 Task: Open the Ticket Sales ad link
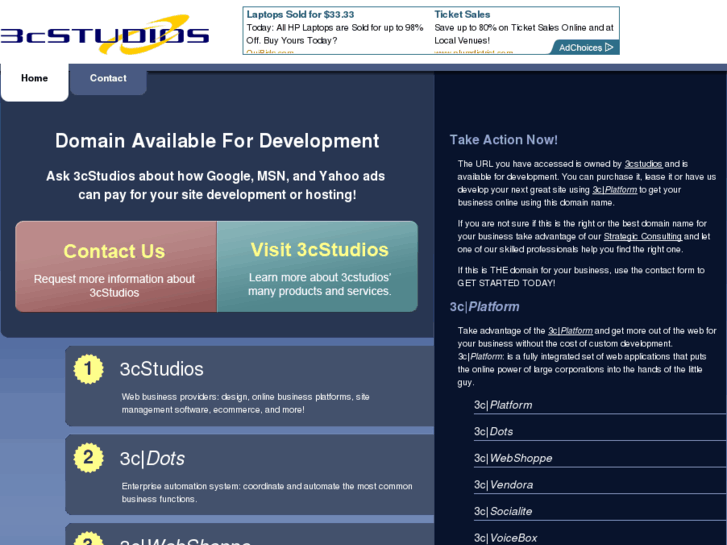coord(462,14)
